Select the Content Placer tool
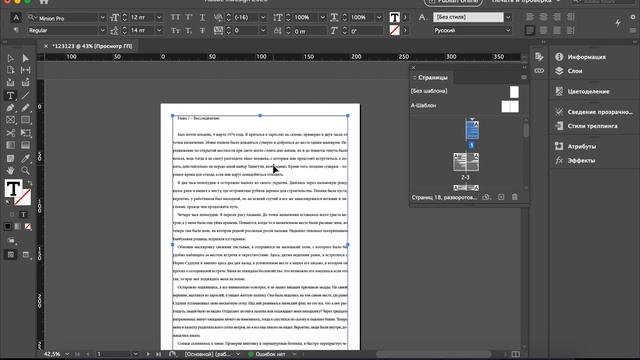The width and height of the screenshot is (640, 360). [25, 82]
